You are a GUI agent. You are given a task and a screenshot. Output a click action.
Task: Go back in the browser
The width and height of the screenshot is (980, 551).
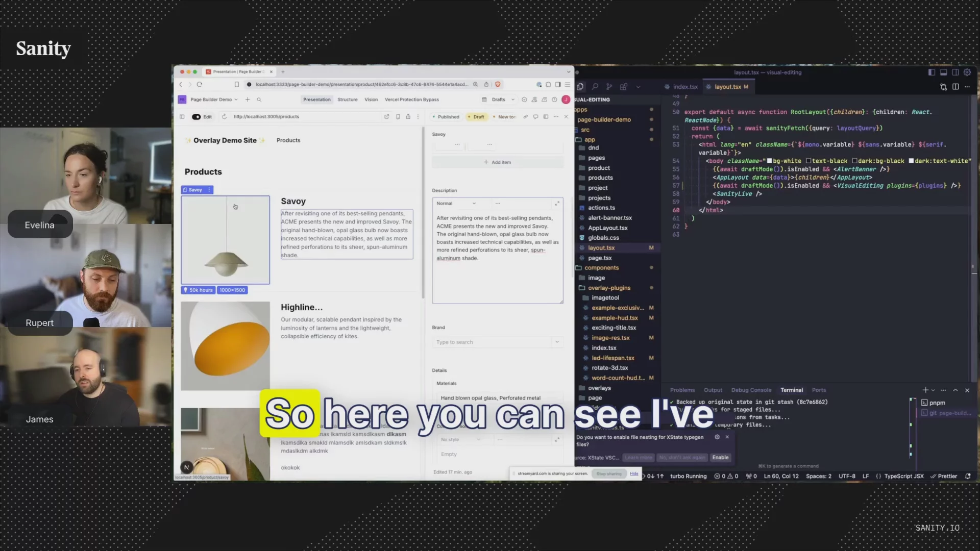tap(181, 85)
